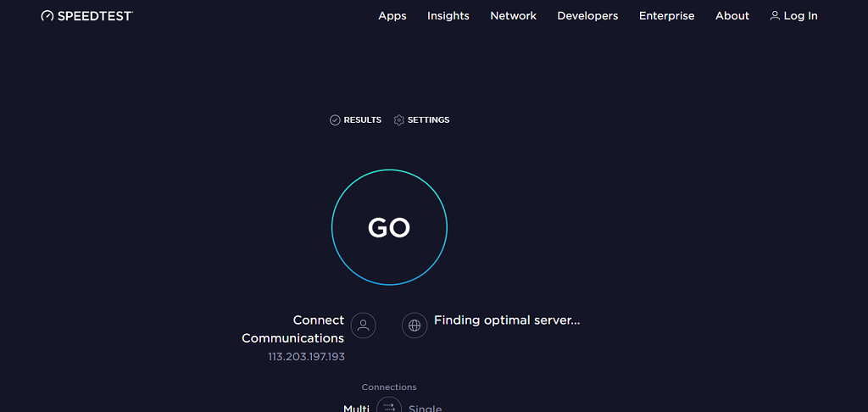
Task: Click the IP address 113.203.197.193
Action: click(306, 357)
